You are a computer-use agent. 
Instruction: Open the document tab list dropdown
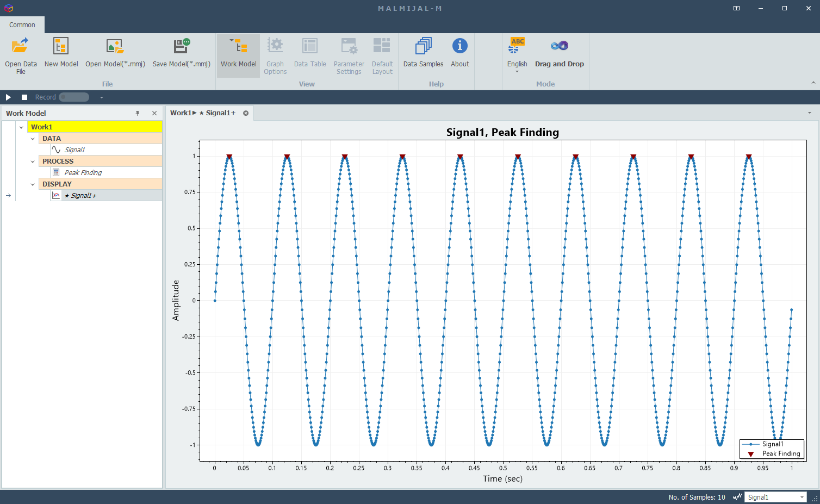(x=809, y=113)
